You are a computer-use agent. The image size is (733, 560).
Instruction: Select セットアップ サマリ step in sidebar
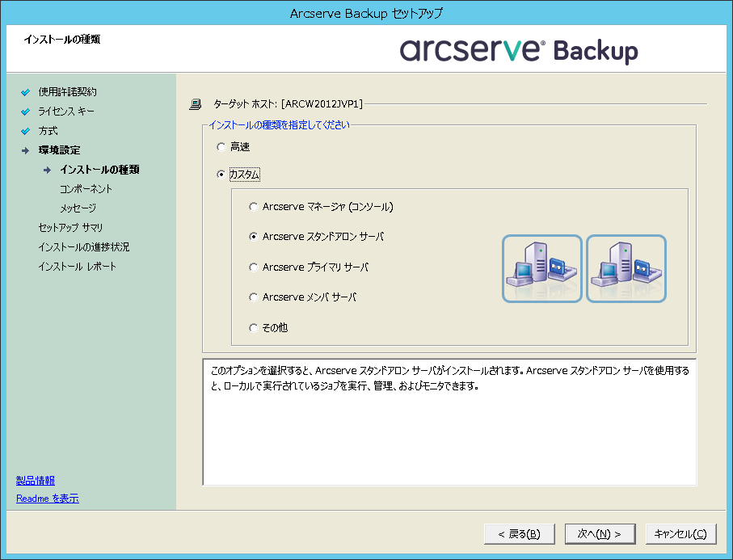point(70,228)
